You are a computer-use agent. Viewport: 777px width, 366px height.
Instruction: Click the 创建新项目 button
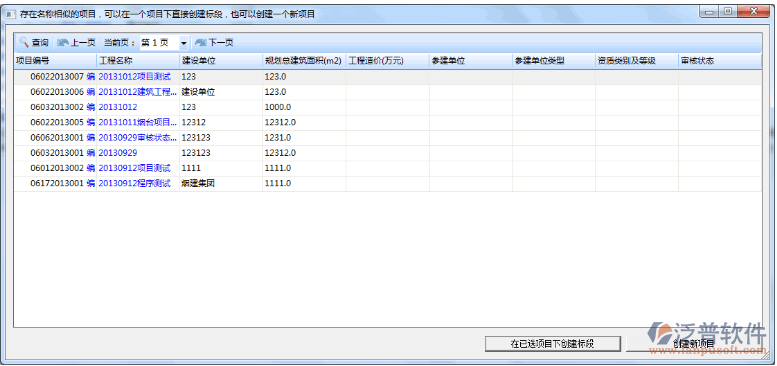click(x=694, y=344)
